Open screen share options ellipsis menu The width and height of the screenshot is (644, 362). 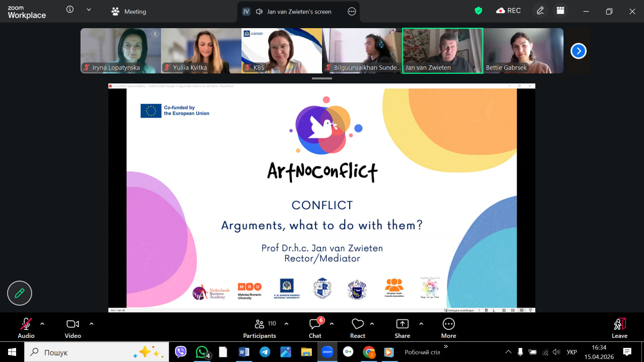tap(352, 12)
